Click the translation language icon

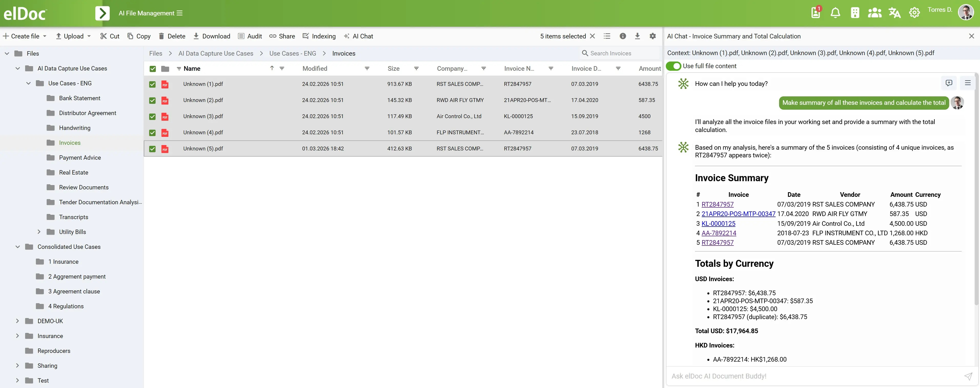(894, 13)
